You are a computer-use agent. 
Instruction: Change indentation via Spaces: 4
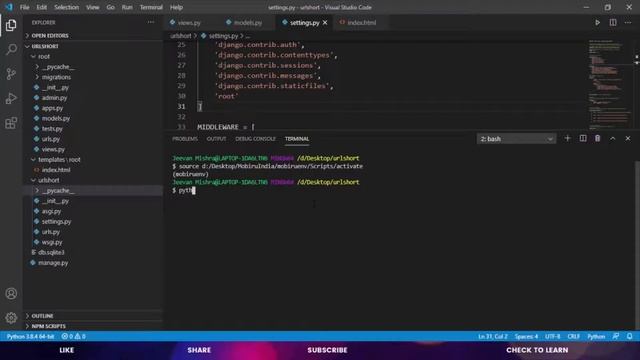coord(526,336)
